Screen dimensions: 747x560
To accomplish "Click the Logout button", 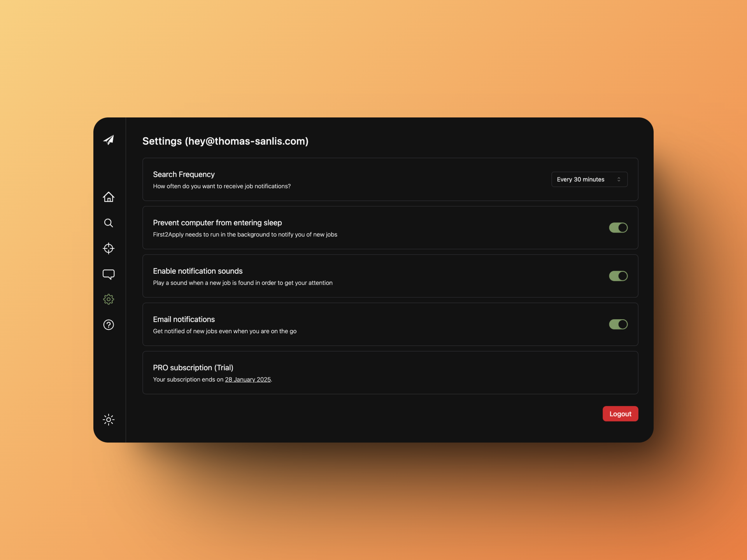I will coord(620,413).
